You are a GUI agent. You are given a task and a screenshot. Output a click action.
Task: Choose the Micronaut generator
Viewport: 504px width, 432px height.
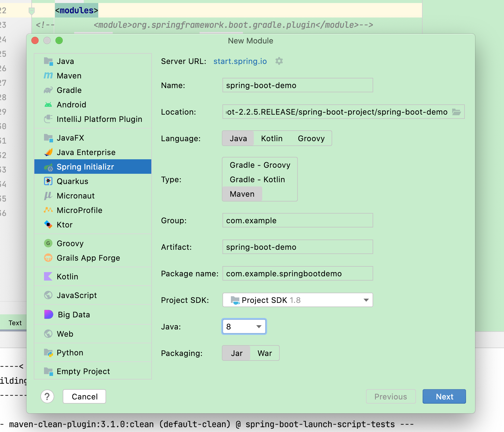click(x=76, y=195)
